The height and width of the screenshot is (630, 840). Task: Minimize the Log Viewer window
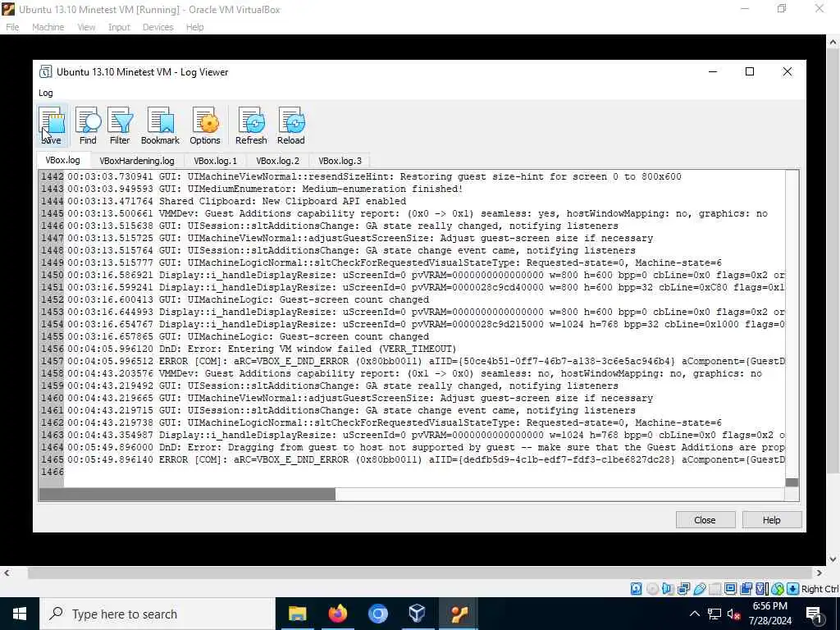(x=713, y=72)
